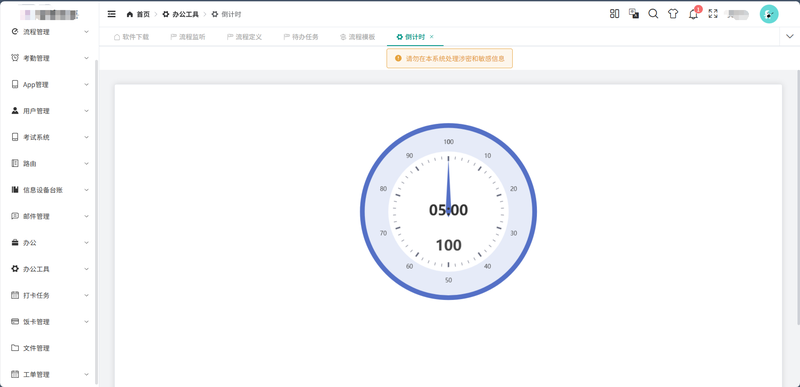The width and height of the screenshot is (800, 387).
Task: Go to 首页 breadcrumb link
Action: tap(143, 14)
